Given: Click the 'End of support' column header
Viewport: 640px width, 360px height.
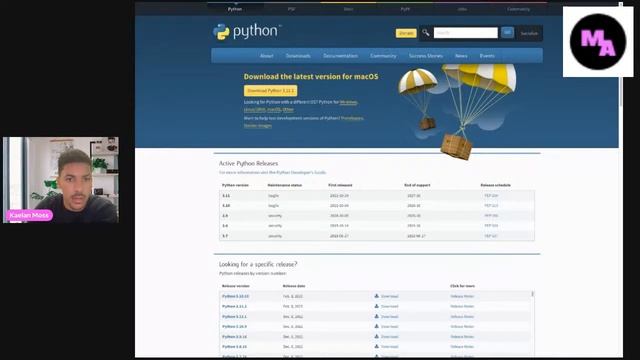Looking at the screenshot, I should click(x=417, y=185).
